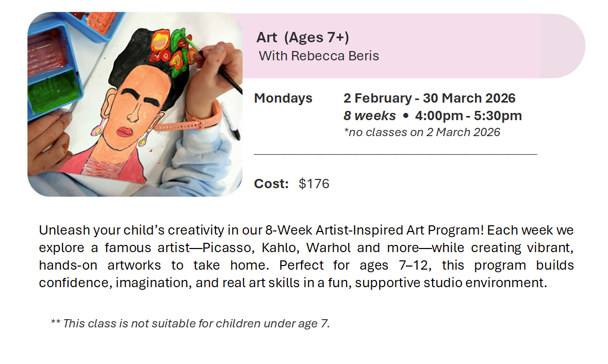Click the red lips on the painted portrait
Viewport: 608px width, 364px height.
(125, 132)
